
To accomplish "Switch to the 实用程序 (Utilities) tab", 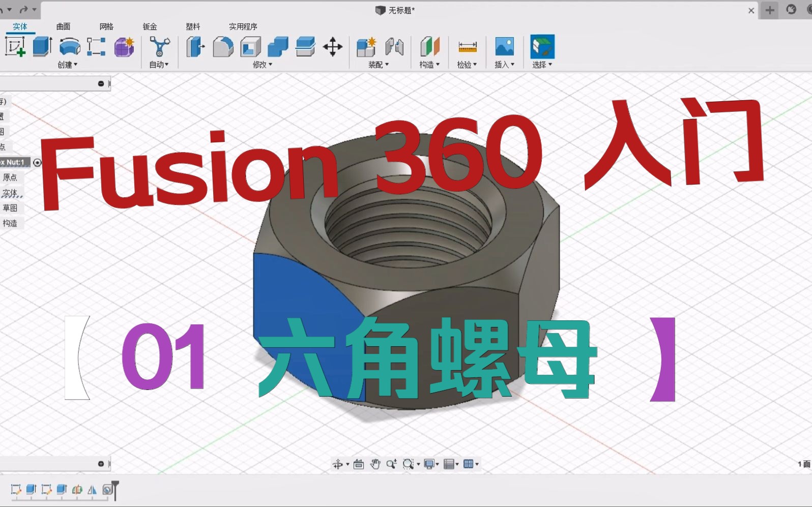I will 243,26.
